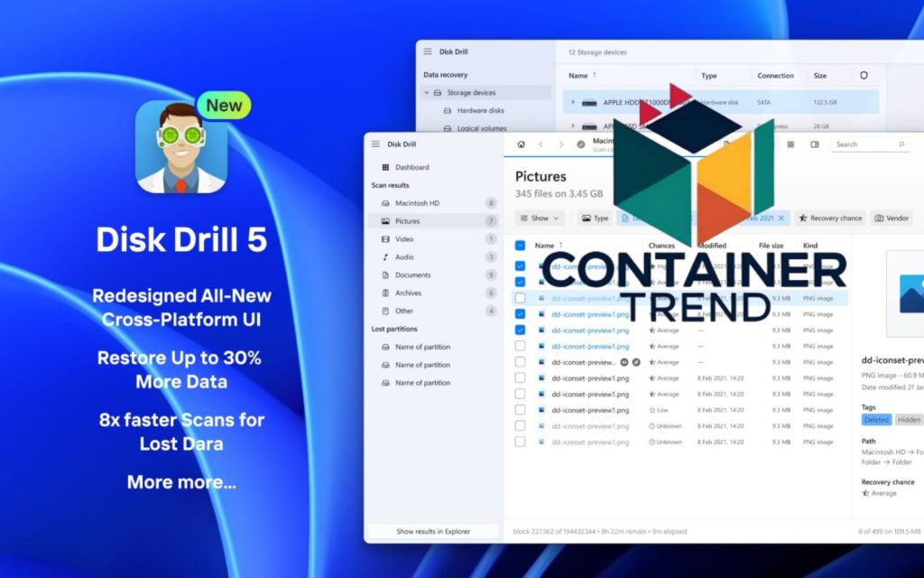
Task: Click the Chances column header
Action: point(661,246)
